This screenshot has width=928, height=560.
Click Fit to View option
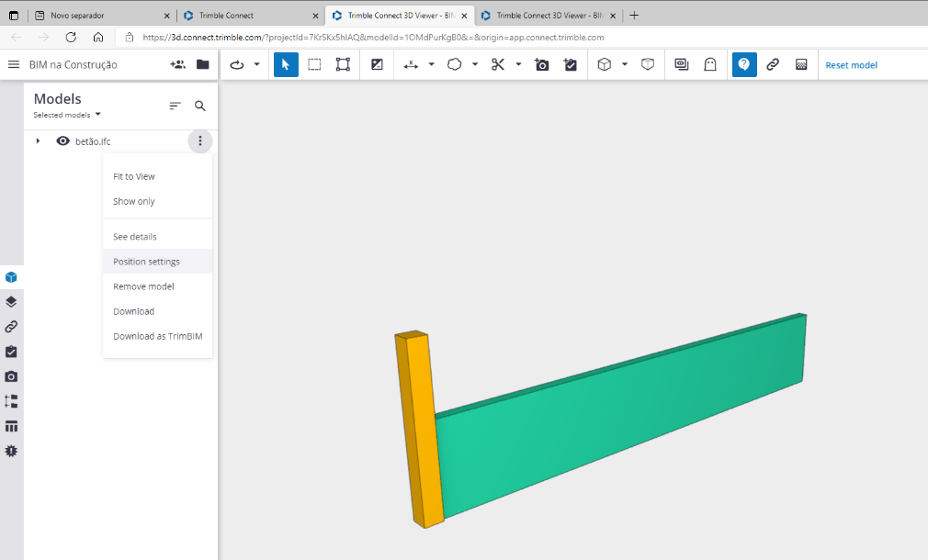click(134, 176)
